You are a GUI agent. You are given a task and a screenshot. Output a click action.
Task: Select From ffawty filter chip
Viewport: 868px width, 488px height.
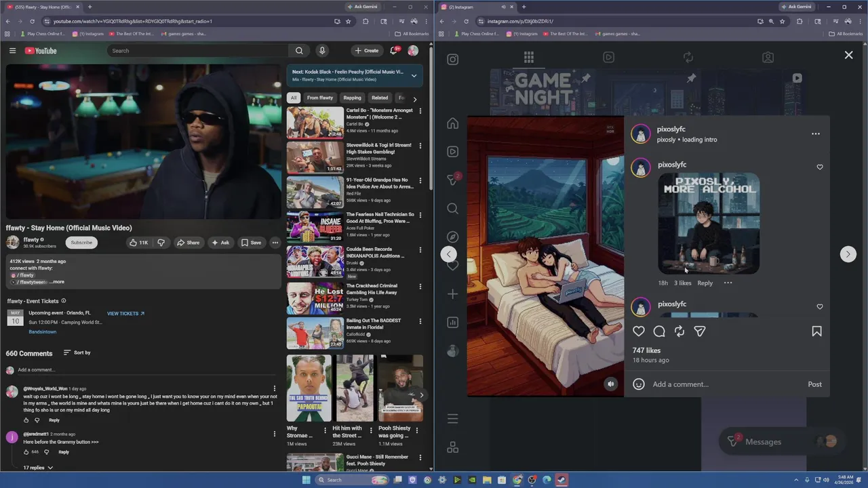320,98
